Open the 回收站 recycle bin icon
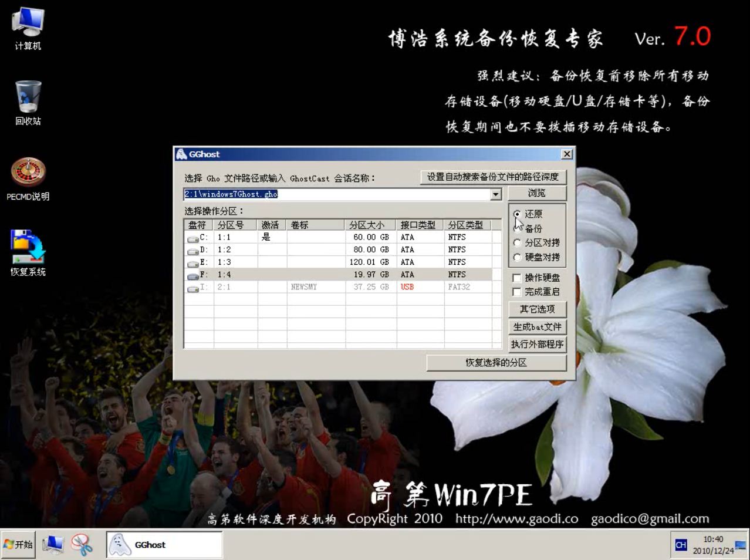 (28, 103)
